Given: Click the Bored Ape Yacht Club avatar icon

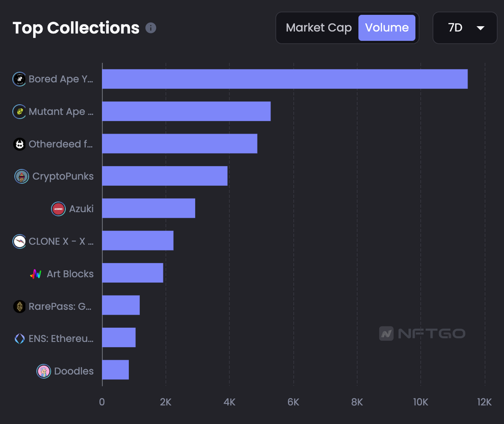Looking at the screenshot, I should [19, 79].
